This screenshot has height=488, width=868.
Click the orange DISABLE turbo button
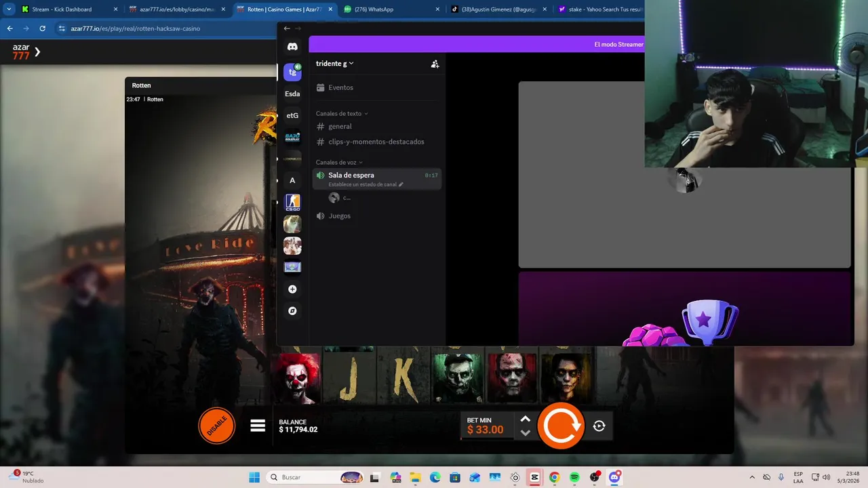point(216,426)
